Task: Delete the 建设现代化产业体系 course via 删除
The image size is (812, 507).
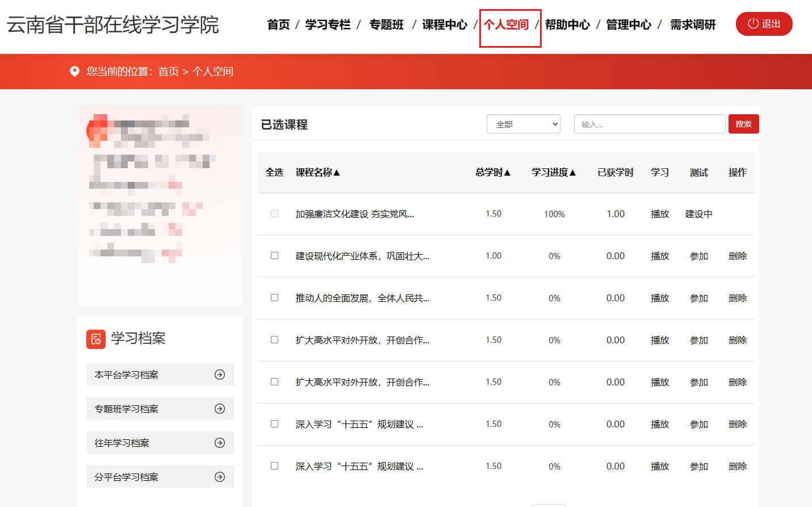Action: click(x=737, y=256)
